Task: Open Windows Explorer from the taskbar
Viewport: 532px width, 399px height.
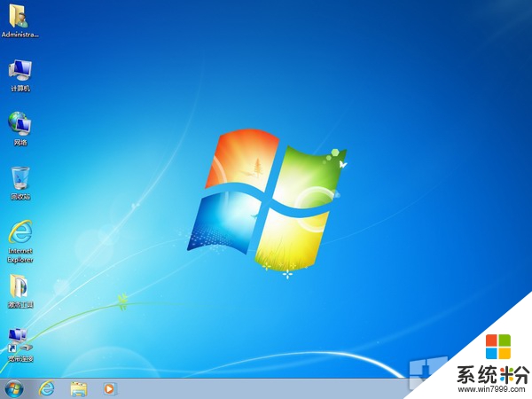Action: coord(79,389)
